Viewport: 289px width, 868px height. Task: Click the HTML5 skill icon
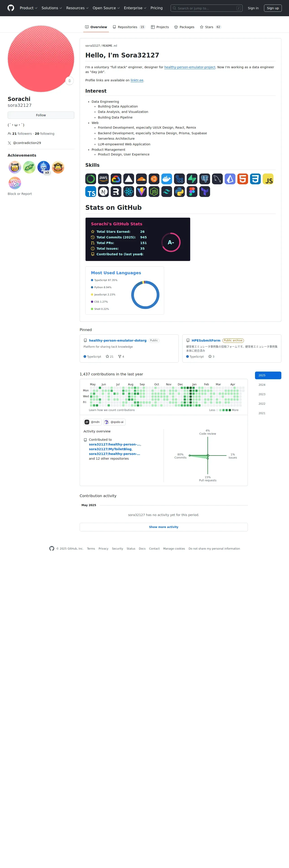(243, 179)
